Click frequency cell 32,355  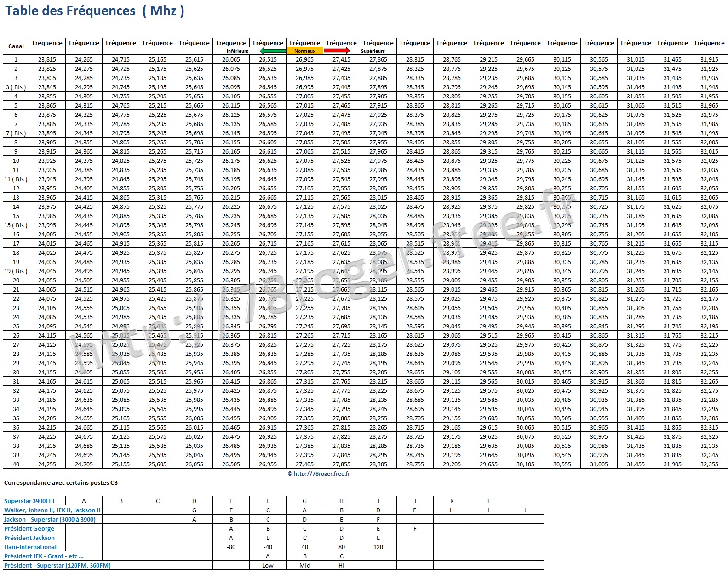click(709, 464)
